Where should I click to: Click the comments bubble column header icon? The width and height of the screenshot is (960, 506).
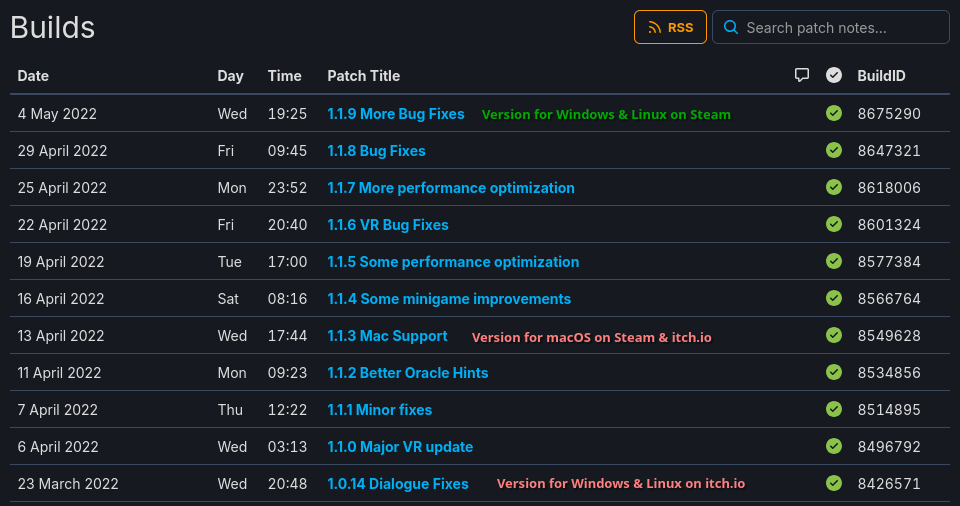pyautogui.click(x=801, y=75)
